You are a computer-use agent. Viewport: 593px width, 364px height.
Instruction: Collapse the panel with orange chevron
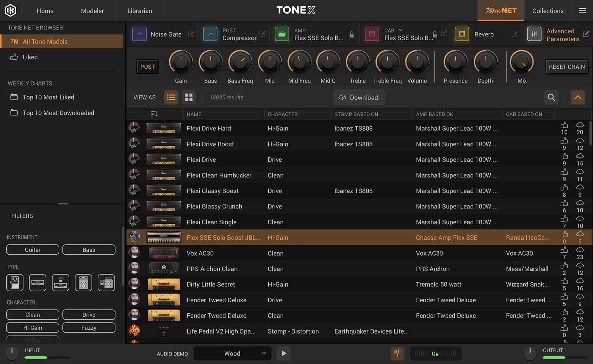click(578, 97)
